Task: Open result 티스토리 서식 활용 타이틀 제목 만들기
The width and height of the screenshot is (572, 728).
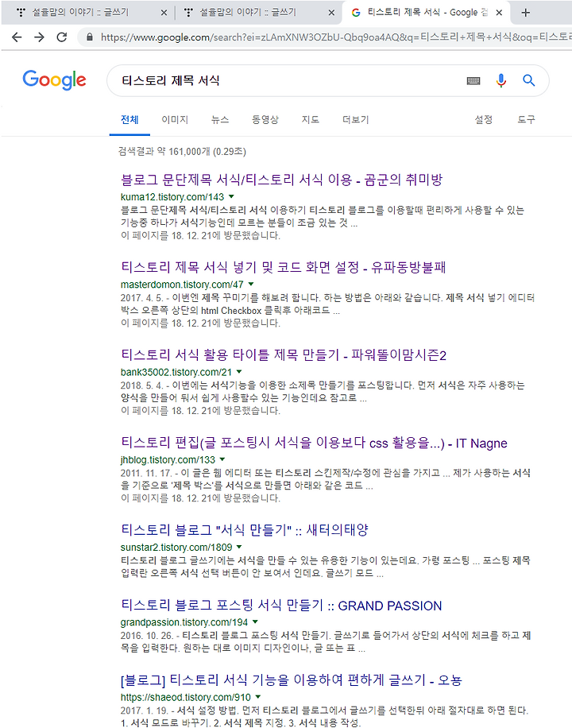Action: tap(283, 355)
